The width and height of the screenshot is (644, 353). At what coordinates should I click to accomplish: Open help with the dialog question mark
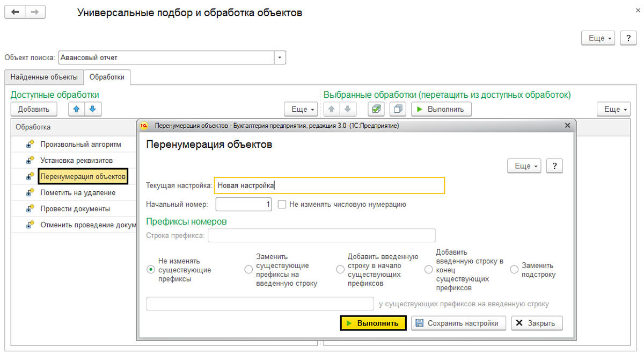click(554, 166)
